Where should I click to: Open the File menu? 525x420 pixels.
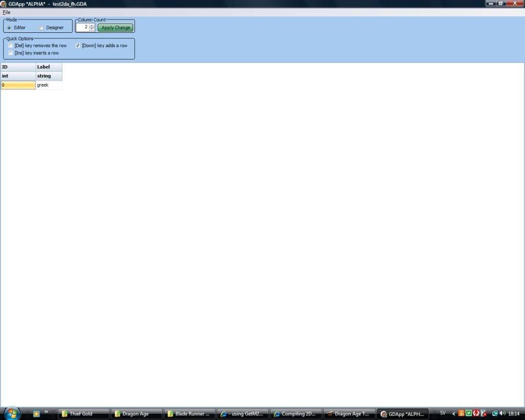pos(6,12)
